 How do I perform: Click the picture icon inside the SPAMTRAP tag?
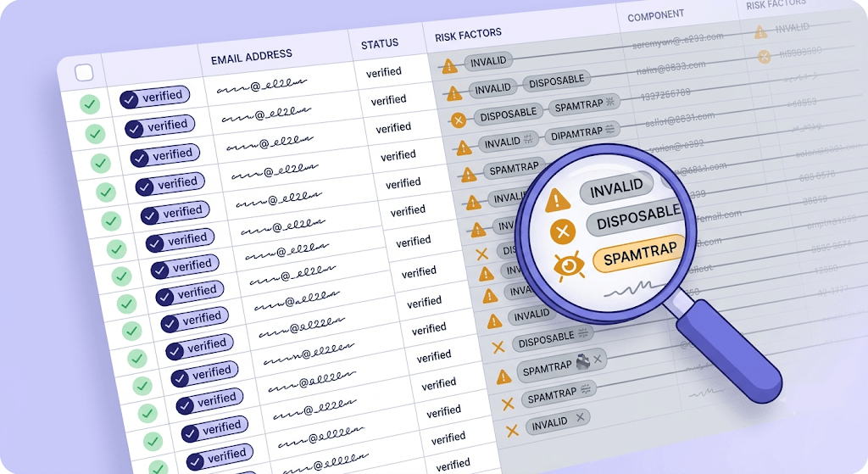(x=583, y=361)
